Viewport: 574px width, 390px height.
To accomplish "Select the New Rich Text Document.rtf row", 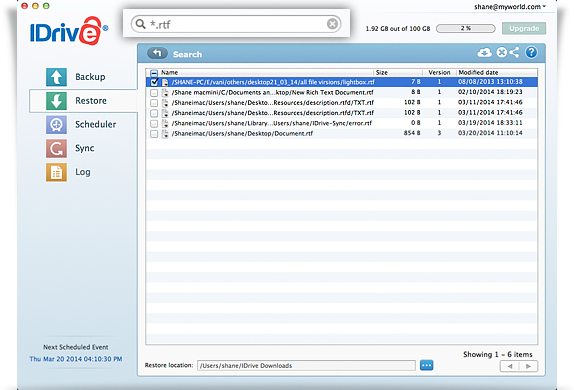I will 342,92.
